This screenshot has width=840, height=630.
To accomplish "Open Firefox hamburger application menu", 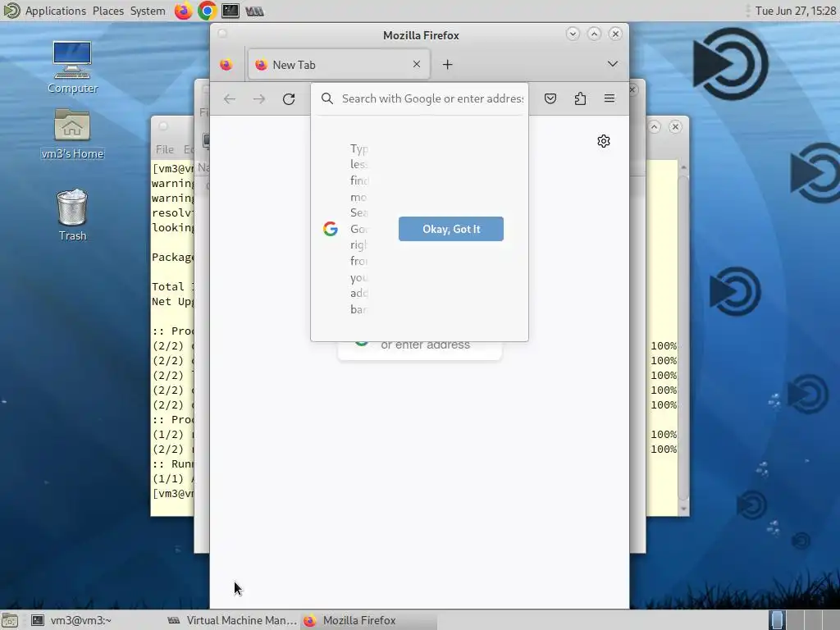I will [609, 98].
